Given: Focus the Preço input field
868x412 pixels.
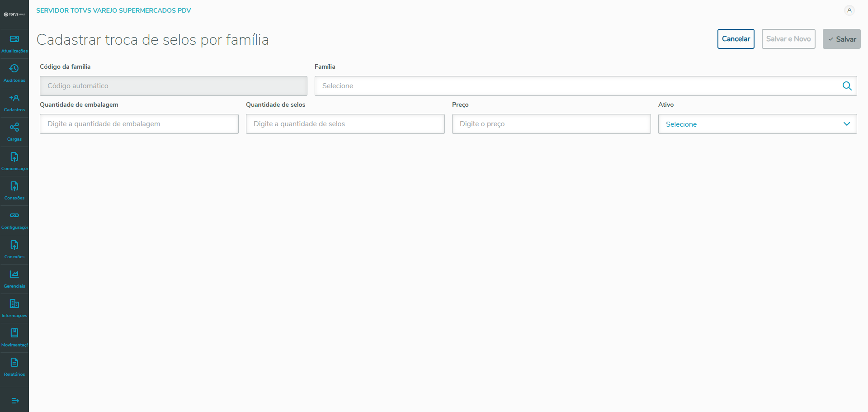Looking at the screenshot, I should click(x=551, y=124).
